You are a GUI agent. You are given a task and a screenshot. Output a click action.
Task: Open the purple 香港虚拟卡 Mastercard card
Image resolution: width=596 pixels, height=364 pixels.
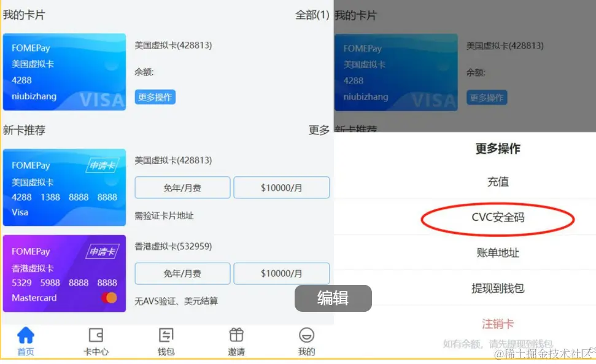[x=64, y=274]
